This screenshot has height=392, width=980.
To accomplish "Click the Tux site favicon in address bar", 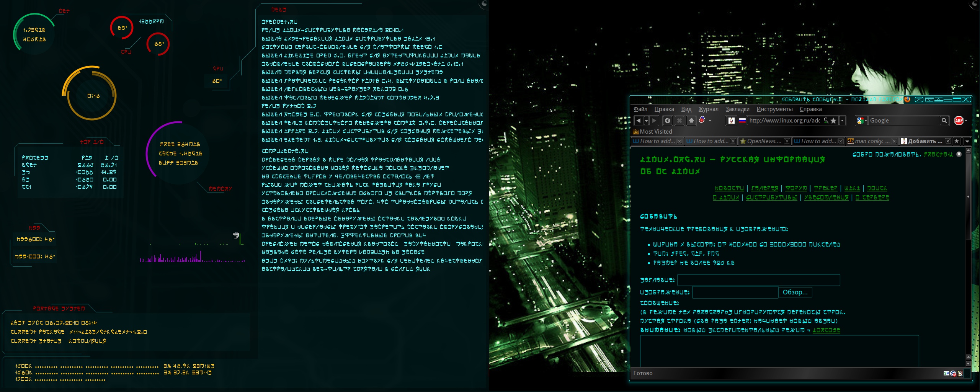I will click(732, 121).
